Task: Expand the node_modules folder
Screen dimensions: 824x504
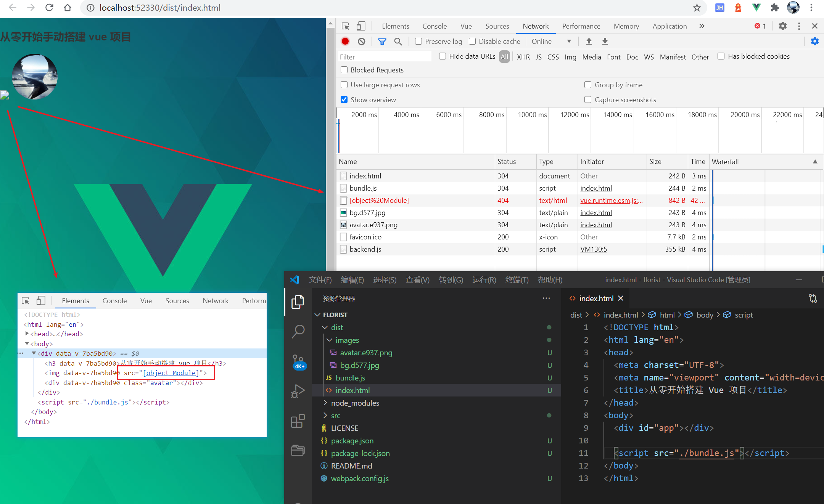Action: point(355,403)
